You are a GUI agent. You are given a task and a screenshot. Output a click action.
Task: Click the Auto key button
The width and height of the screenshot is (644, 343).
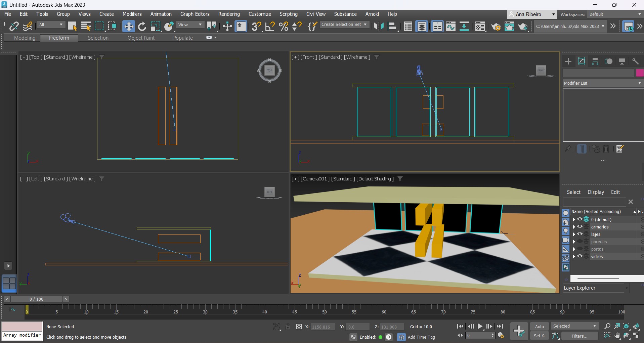[x=539, y=327]
